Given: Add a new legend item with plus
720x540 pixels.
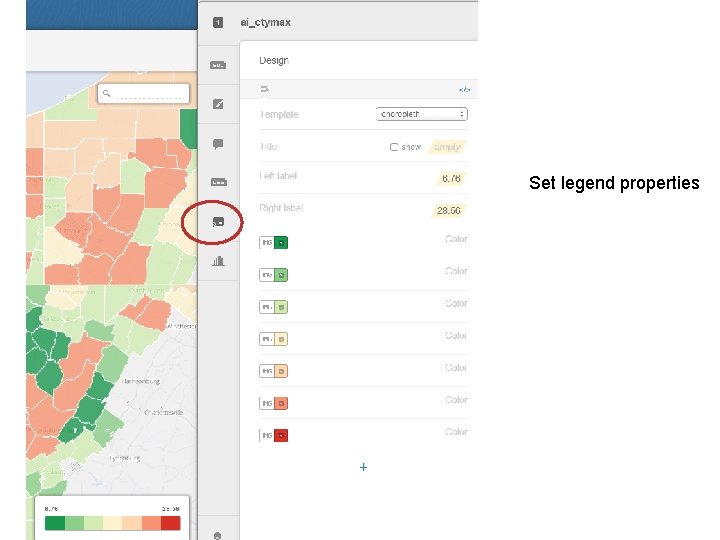Looking at the screenshot, I should (363, 467).
